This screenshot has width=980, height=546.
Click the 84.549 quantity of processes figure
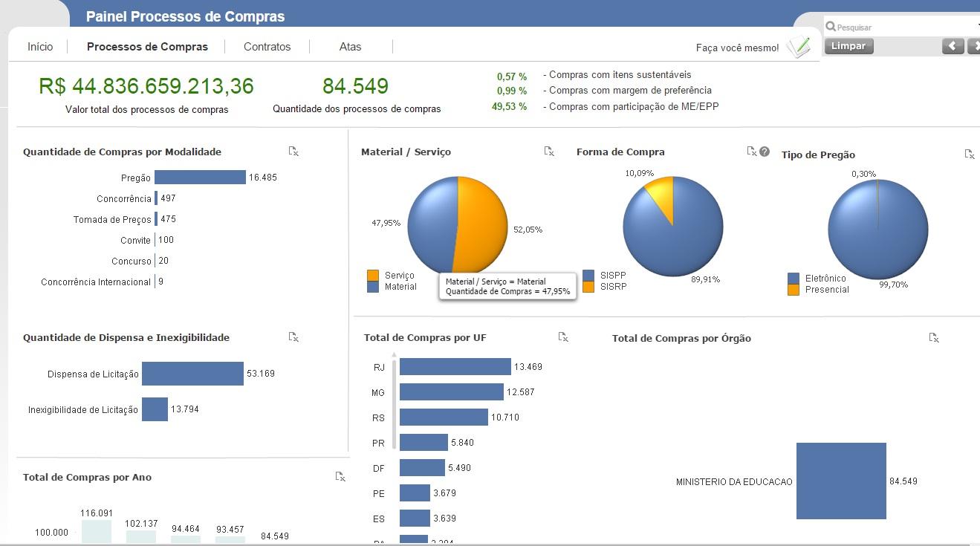click(x=355, y=86)
